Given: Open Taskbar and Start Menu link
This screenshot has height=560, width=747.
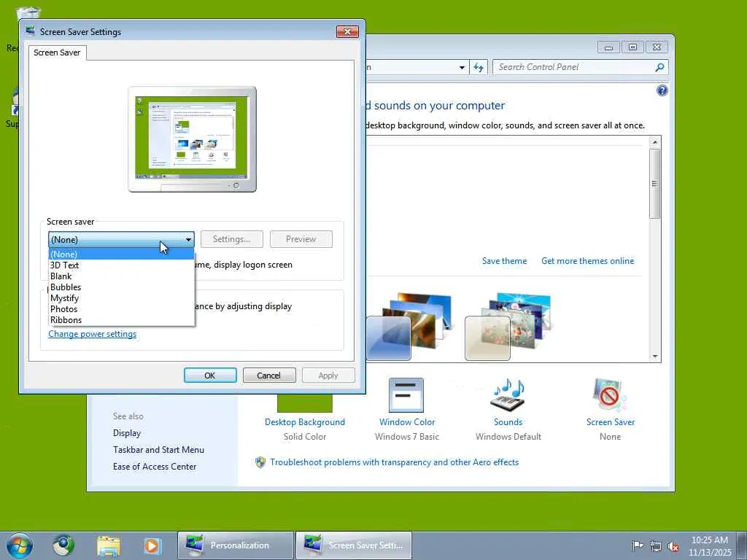Looking at the screenshot, I should [158, 449].
